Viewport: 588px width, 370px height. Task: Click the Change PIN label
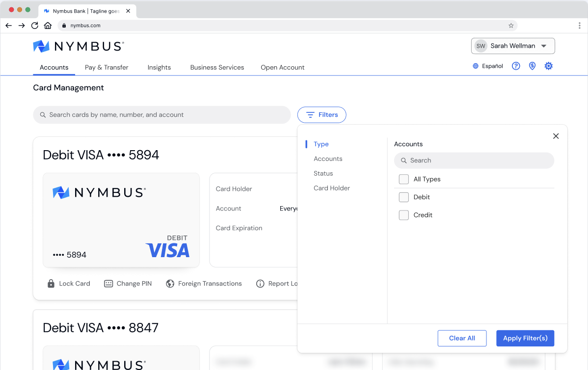(x=134, y=284)
